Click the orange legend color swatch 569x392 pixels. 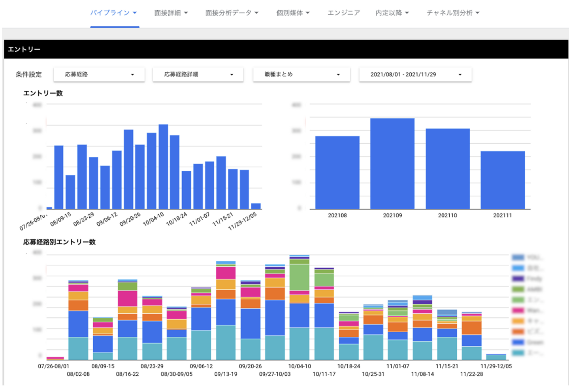tap(518, 332)
